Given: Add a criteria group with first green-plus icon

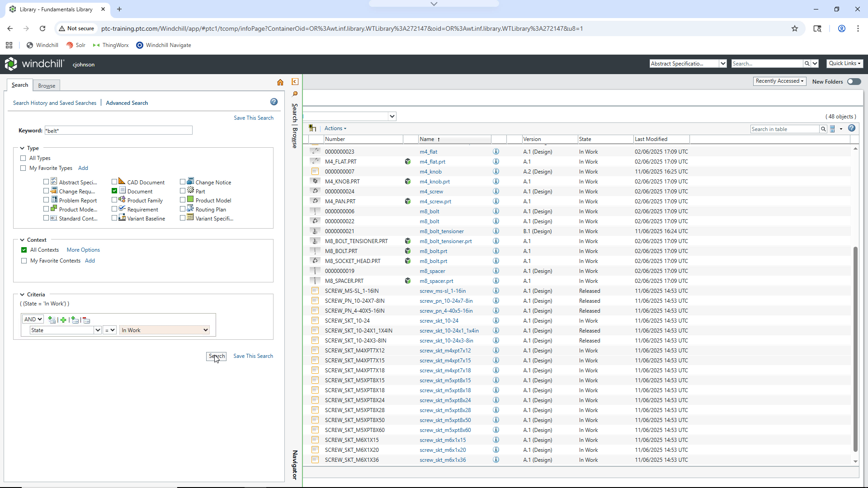Looking at the screenshot, I should [x=52, y=320].
